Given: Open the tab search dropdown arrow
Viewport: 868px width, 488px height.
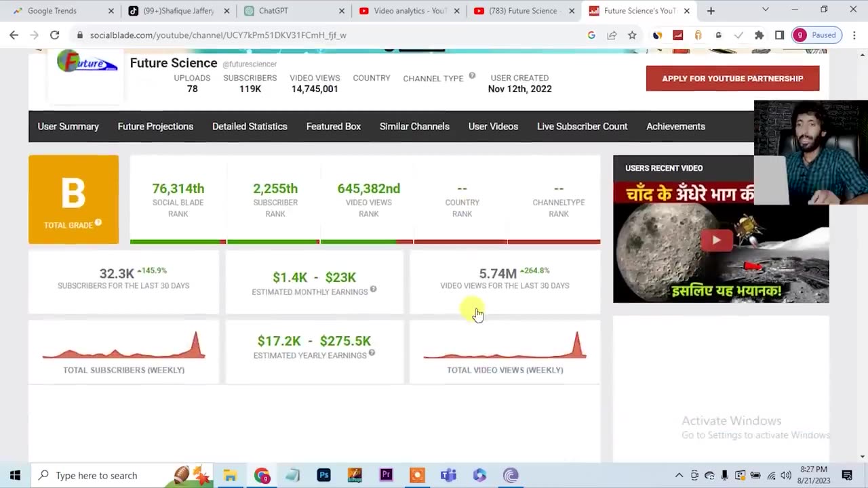Looking at the screenshot, I should 766,10.
